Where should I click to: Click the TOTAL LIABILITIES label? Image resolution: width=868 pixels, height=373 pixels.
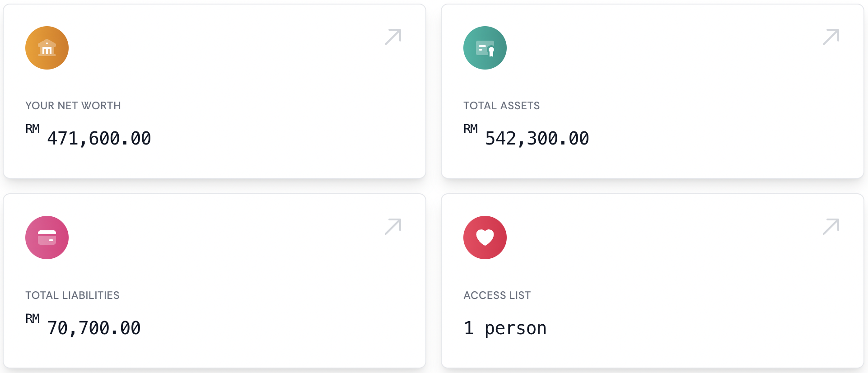pyautogui.click(x=72, y=295)
